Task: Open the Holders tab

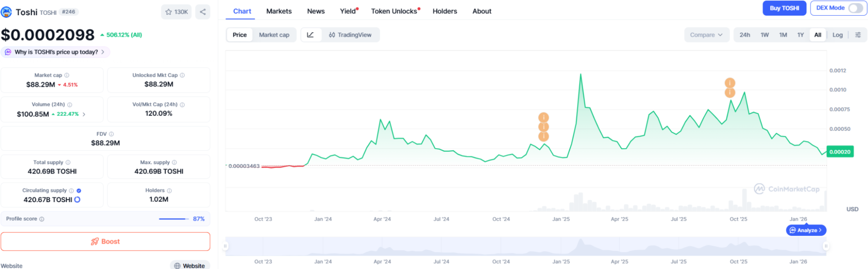Action: coord(445,11)
